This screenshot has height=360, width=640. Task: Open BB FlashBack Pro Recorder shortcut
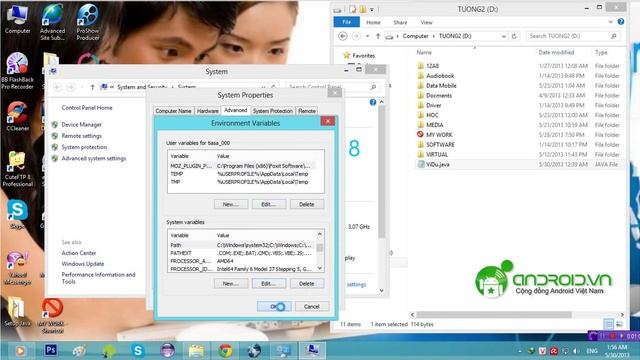click(17, 71)
